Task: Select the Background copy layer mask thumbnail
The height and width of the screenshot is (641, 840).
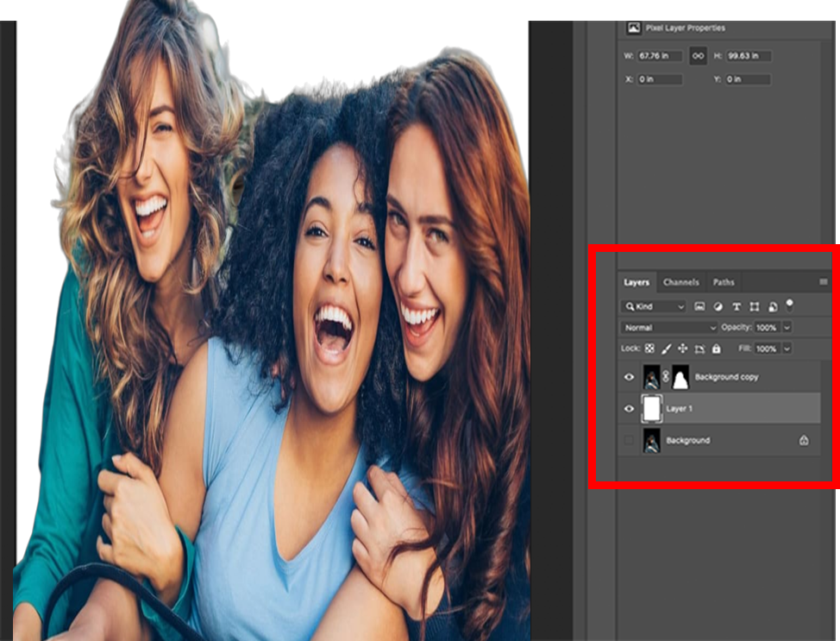Action: click(x=680, y=377)
